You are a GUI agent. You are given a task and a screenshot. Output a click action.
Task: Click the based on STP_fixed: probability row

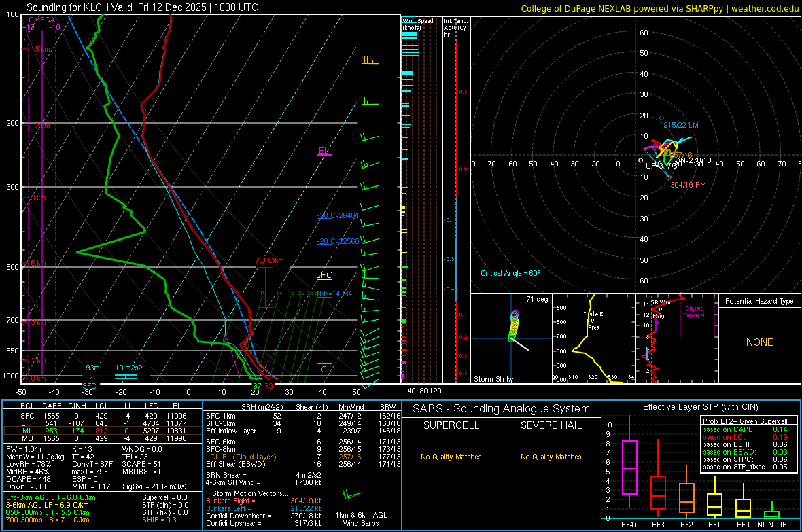(745, 467)
